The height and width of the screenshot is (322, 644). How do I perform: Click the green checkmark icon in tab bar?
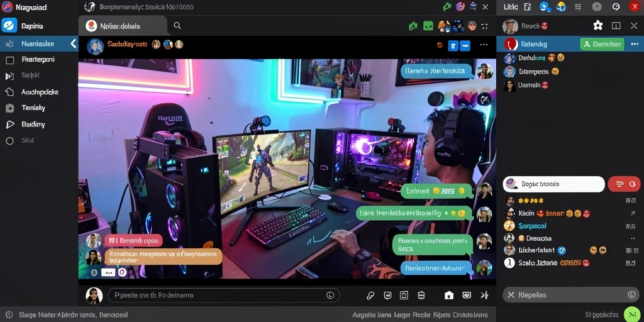(428, 26)
